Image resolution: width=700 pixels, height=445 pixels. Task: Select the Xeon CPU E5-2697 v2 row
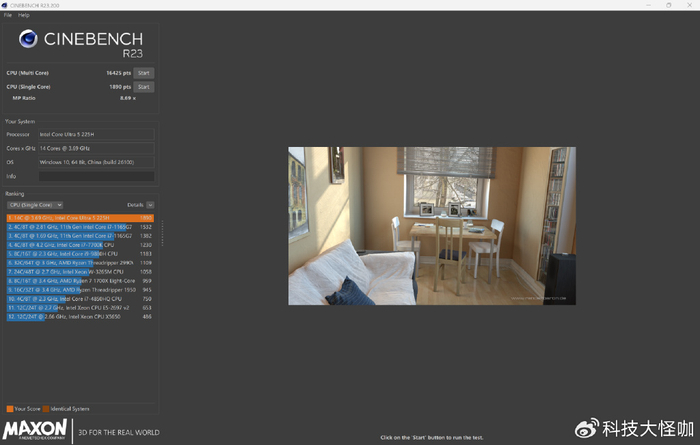(x=80, y=308)
